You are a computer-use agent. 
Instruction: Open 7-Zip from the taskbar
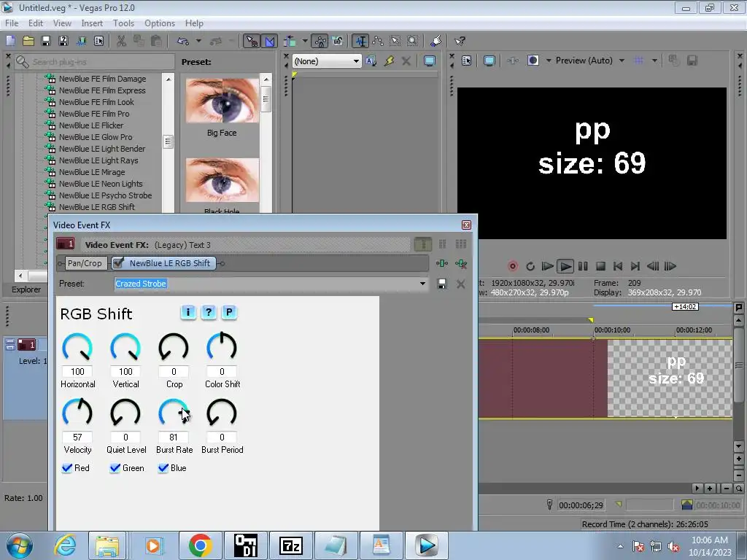coord(291,545)
